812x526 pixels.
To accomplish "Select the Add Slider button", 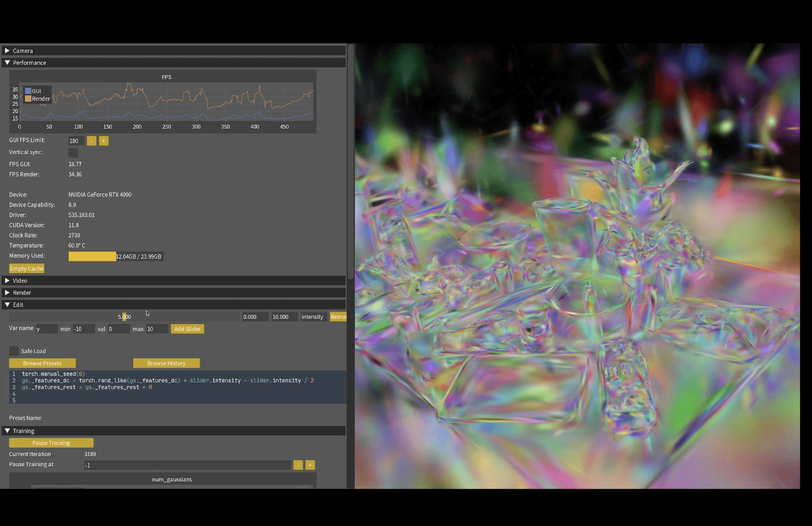I will [187, 329].
